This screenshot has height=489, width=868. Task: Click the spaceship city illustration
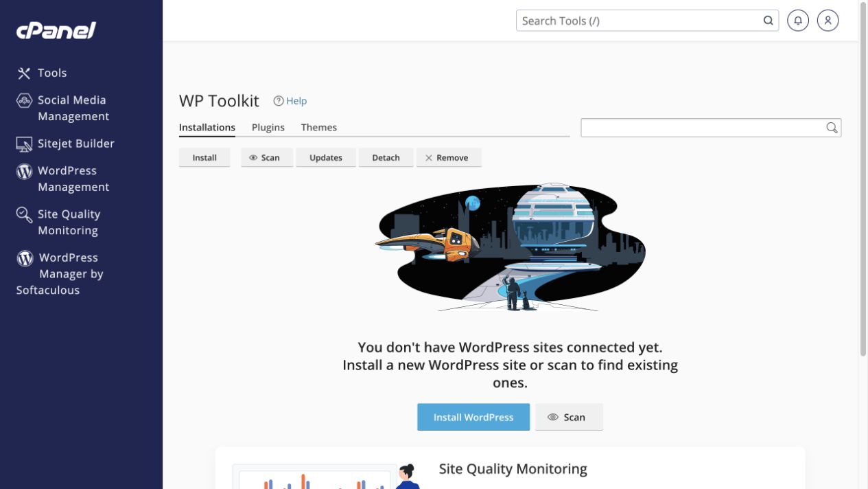[510, 247]
